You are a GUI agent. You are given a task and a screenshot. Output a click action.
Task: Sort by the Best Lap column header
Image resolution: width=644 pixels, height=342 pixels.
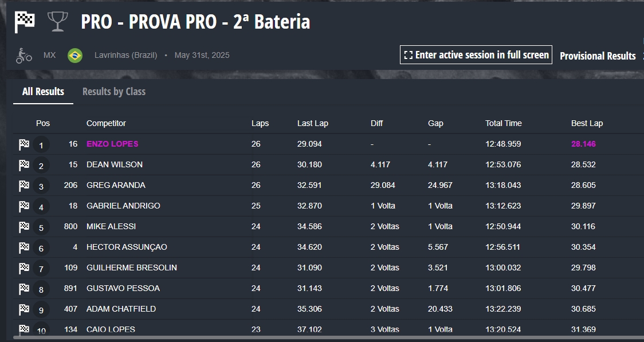pyautogui.click(x=587, y=123)
